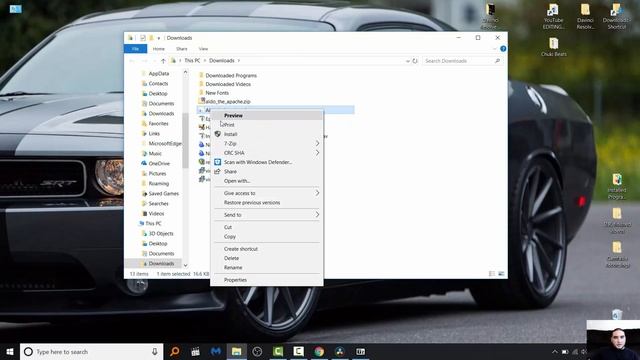Screen dimensions: 640x360
Task: Select Create shortcut
Action: [x=240, y=249]
